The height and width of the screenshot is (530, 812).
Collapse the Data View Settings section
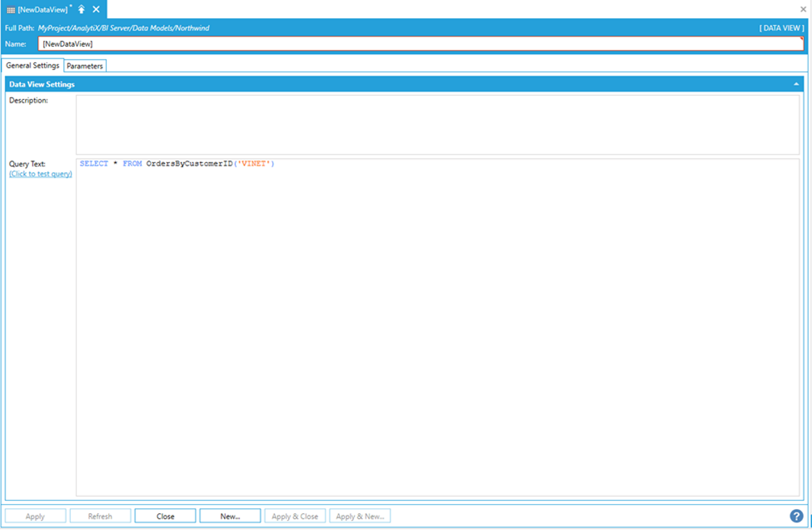[796, 84]
